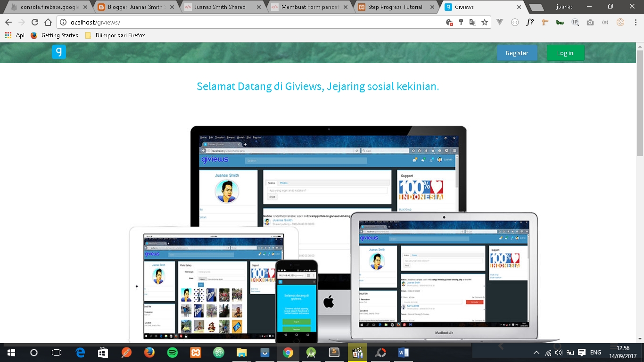Open Postman from the taskbar
Screen dimensions: 644x362
126,353
